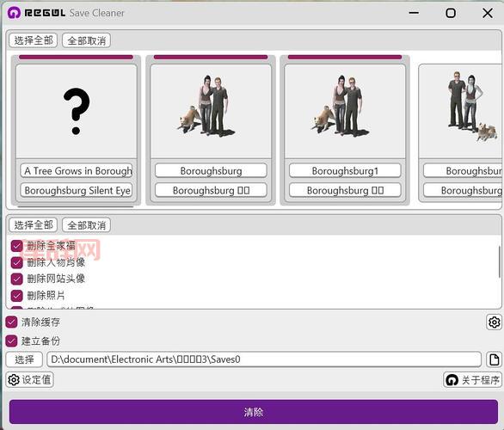Select the question-mark save thumbnail
The width and height of the screenshot is (504, 430).
coord(77,111)
